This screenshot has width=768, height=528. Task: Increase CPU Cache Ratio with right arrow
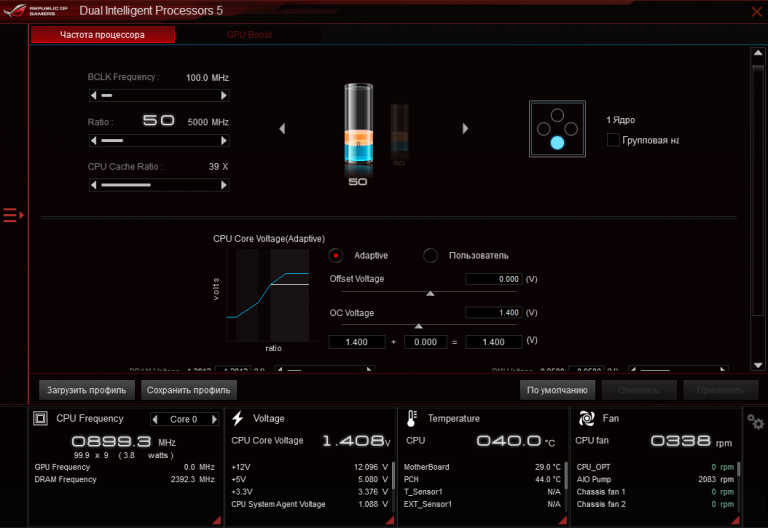click(x=224, y=185)
